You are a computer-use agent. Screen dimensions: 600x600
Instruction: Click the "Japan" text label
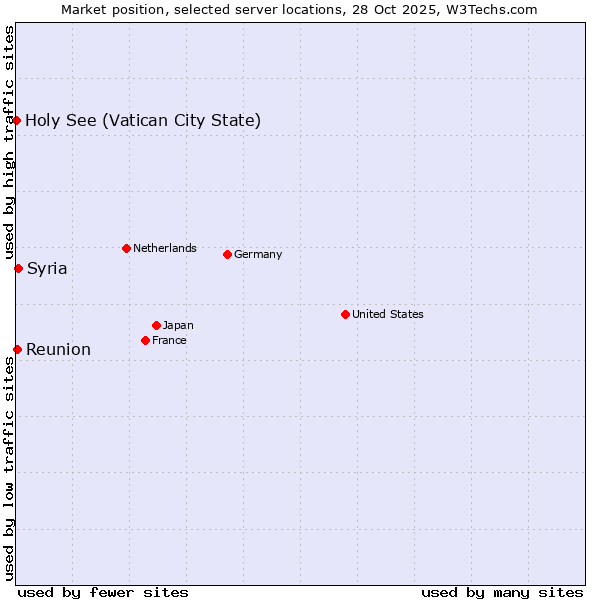pos(178,325)
